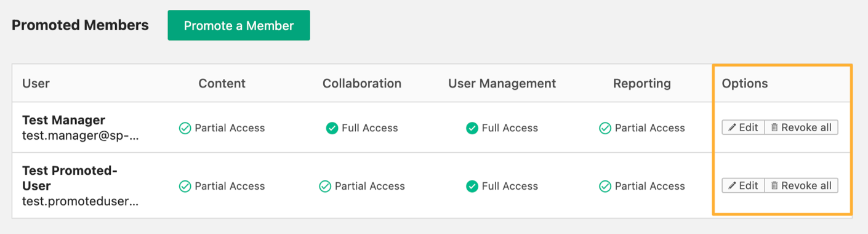Click Test Manager's Content partial access checkmark
The image size is (868, 234).
coord(185,128)
